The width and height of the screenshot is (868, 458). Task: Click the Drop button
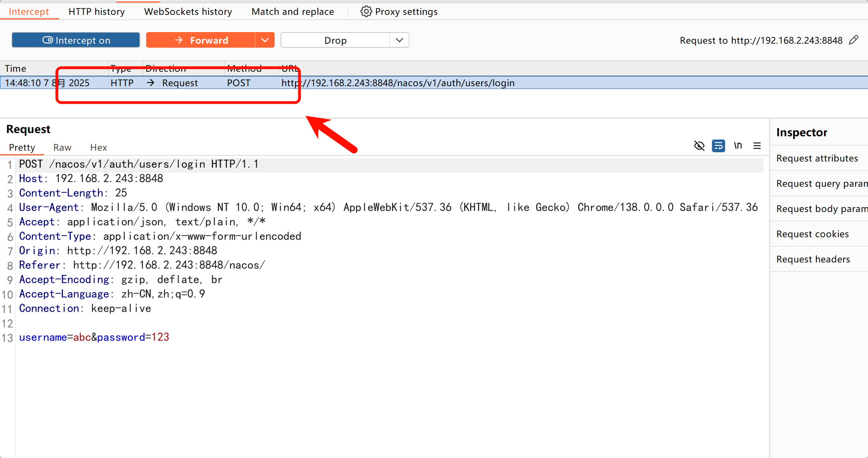(x=335, y=40)
